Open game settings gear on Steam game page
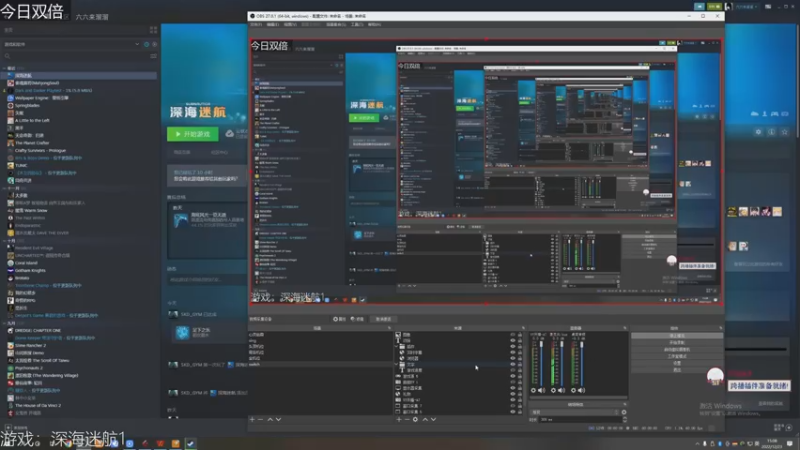This screenshot has width=800, height=450. [759, 132]
